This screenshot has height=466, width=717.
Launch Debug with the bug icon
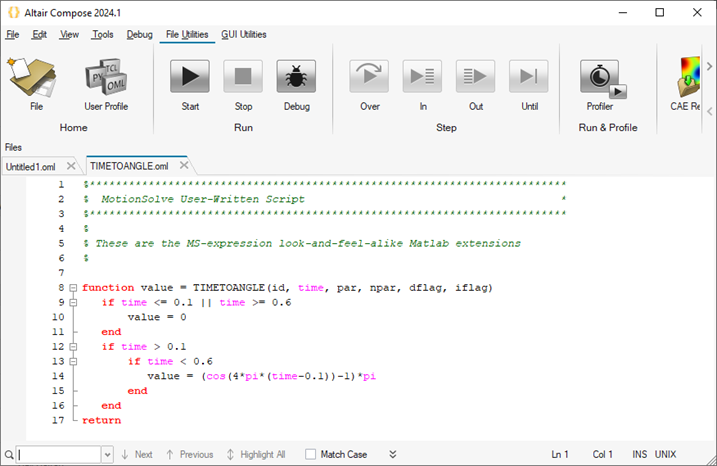click(x=296, y=85)
